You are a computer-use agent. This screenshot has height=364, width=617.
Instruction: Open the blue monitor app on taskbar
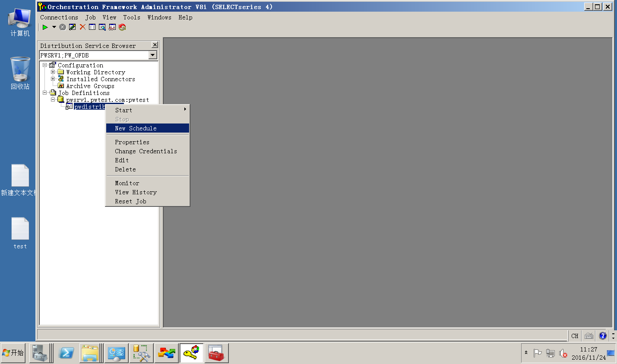(117, 353)
